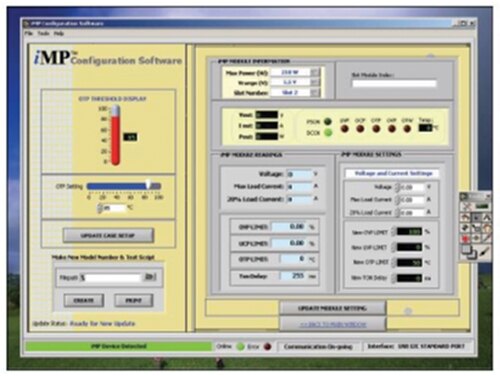Select the Connect Wire spool tool
500x376 pixels.
[466, 228]
